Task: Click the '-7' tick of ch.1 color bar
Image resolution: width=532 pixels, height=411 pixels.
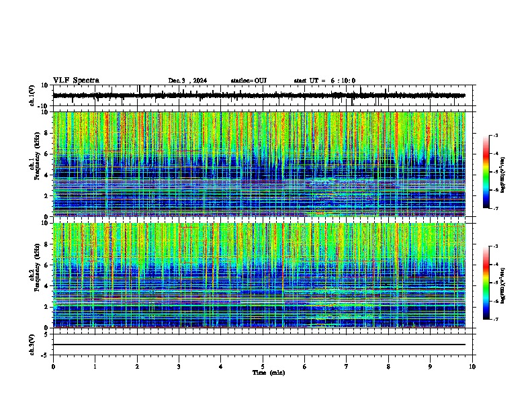Action: coord(496,208)
